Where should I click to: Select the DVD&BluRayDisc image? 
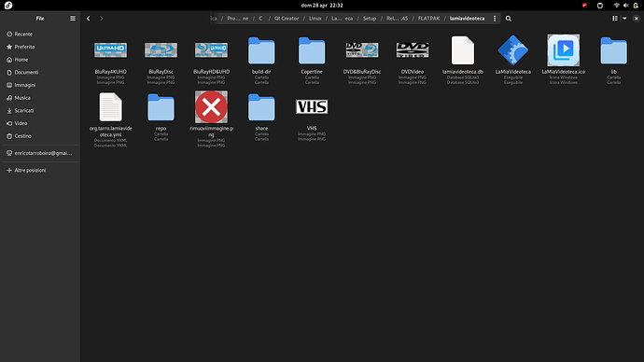click(x=362, y=50)
